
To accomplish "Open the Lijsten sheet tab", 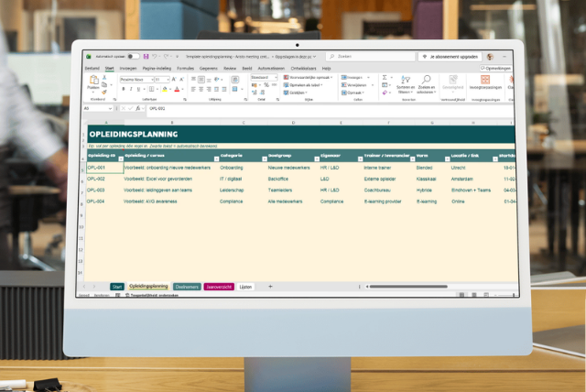I will click(245, 287).
